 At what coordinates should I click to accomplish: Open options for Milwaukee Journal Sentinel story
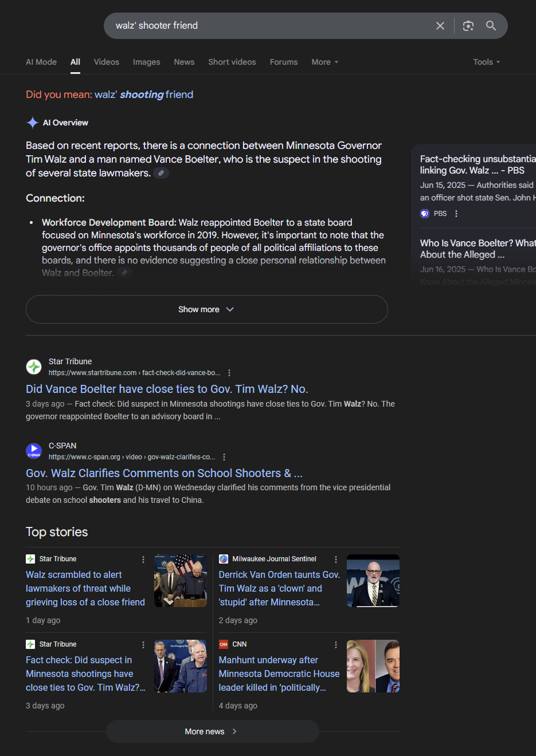point(336,560)
